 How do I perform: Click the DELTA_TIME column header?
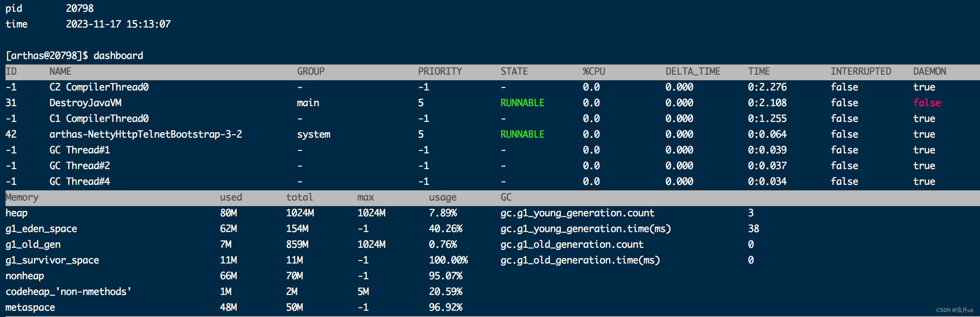point(693,71)
